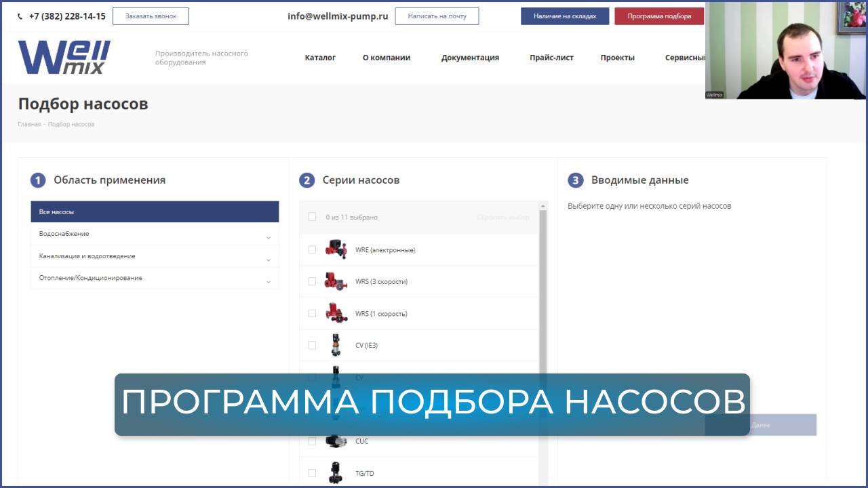The height and width of the screenshot is (488, 868).
Task: Click the Написать на почту button
Action: point(437,16)
